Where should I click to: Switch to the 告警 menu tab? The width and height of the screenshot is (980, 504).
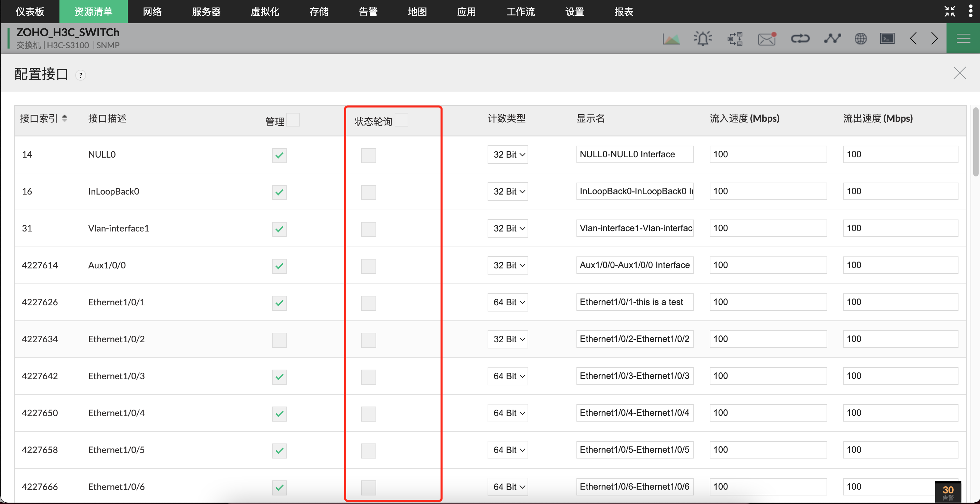368,12
